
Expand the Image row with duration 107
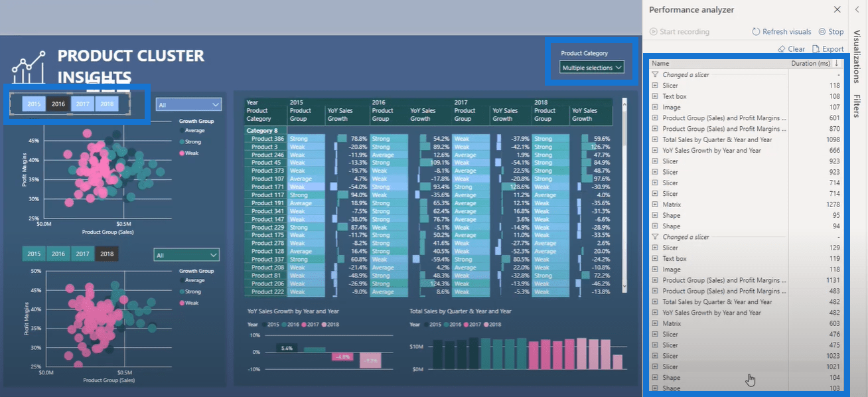tap(655, 107)
